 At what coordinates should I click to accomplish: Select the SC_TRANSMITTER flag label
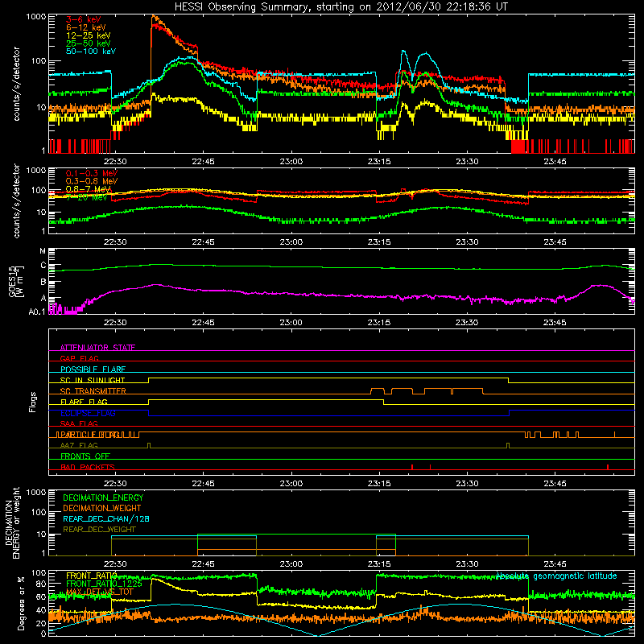pos(93,391)
